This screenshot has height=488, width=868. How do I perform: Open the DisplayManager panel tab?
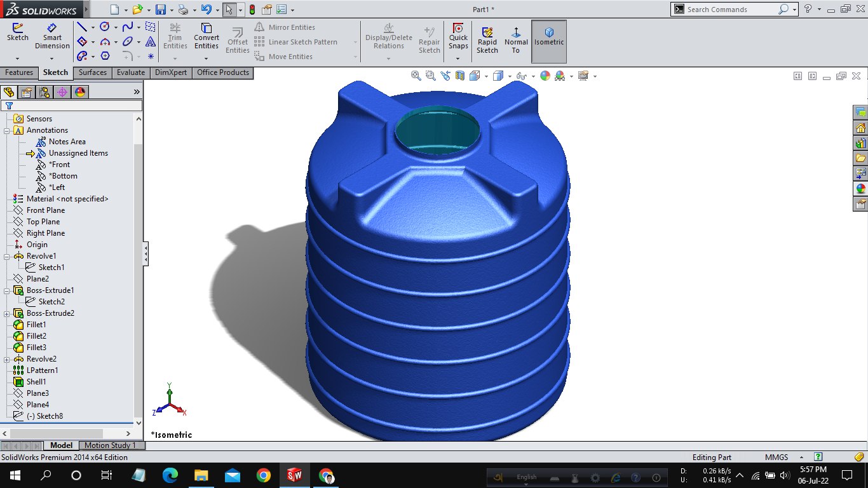(79, 91)
